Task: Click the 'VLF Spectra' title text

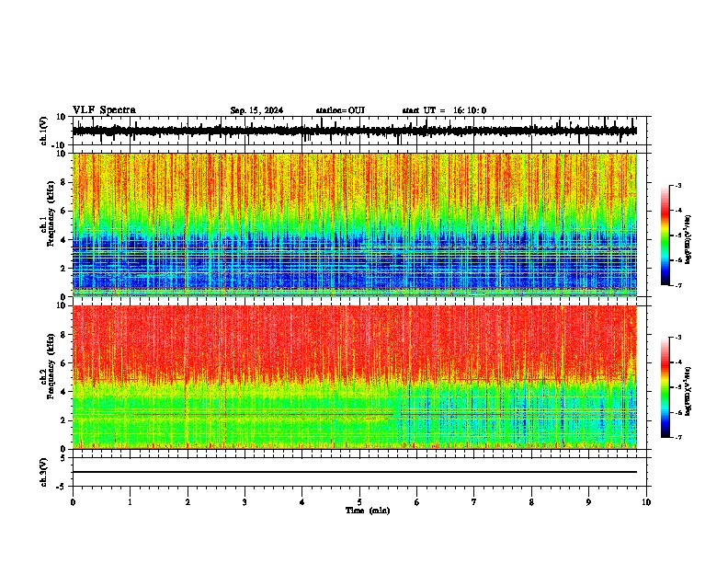Action: tap(104, 109)
